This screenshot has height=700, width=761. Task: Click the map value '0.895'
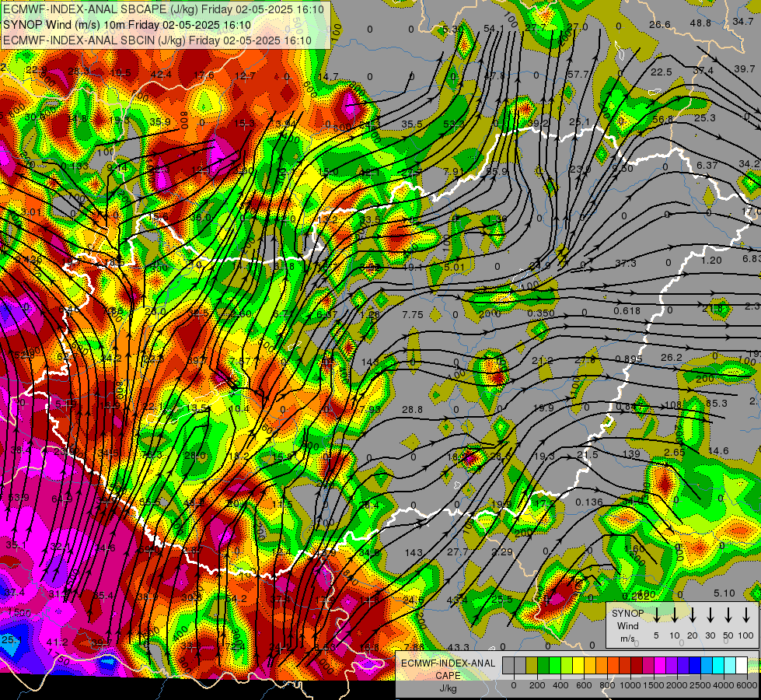pyautogui.click(x=629, y=359)
